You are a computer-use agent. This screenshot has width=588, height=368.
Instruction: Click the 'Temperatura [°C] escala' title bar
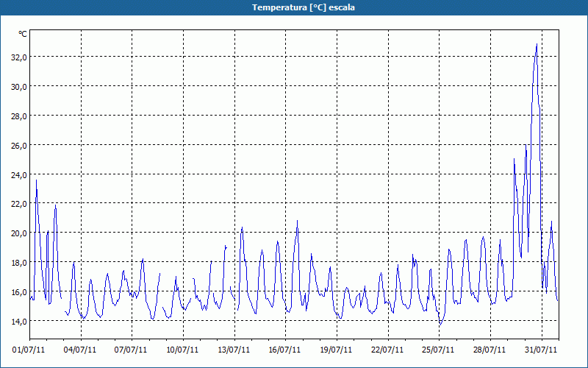tap(294, 7)
